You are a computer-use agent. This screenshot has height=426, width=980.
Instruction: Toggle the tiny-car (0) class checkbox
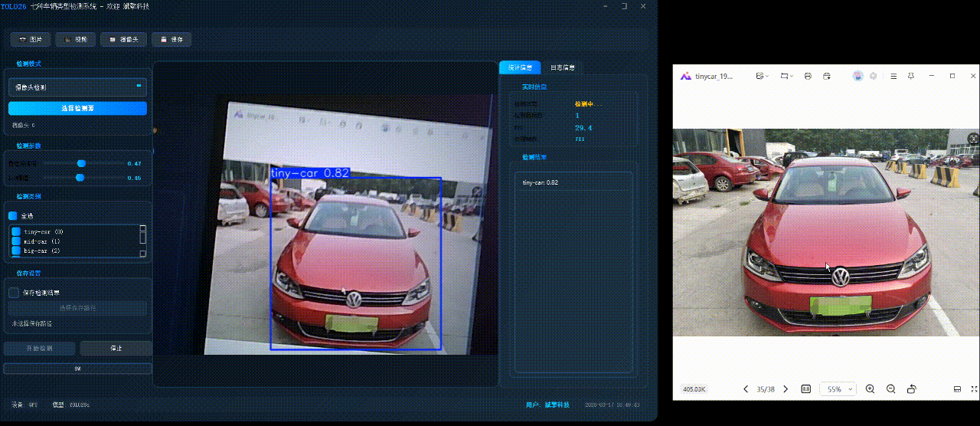click(15, 231)
